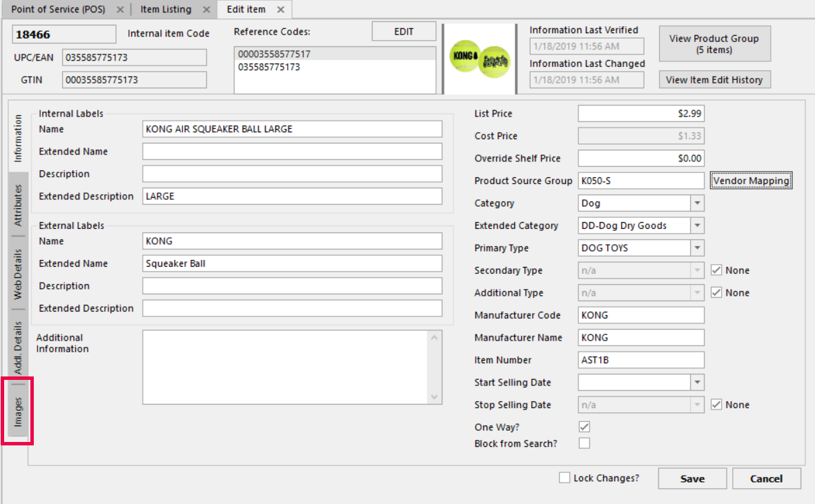Viewport: 815px width, 504px height.
Task: Close the Point of Service (POS) tab
Action: pos(120,10)
